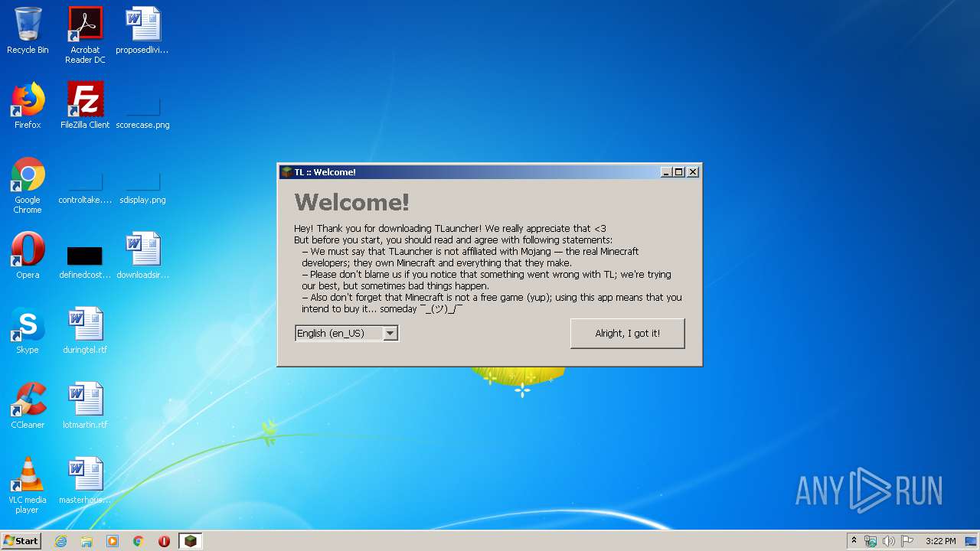Open Windows Media Player from the taskbar
The width and height of the screenshot is (980, 551).
(x=113, y=541)
